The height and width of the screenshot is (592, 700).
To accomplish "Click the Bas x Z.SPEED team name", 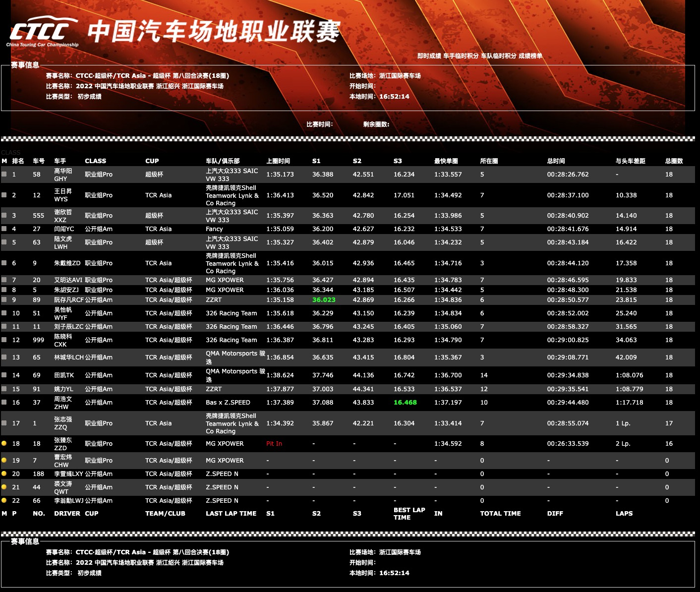I will (228, 403).
